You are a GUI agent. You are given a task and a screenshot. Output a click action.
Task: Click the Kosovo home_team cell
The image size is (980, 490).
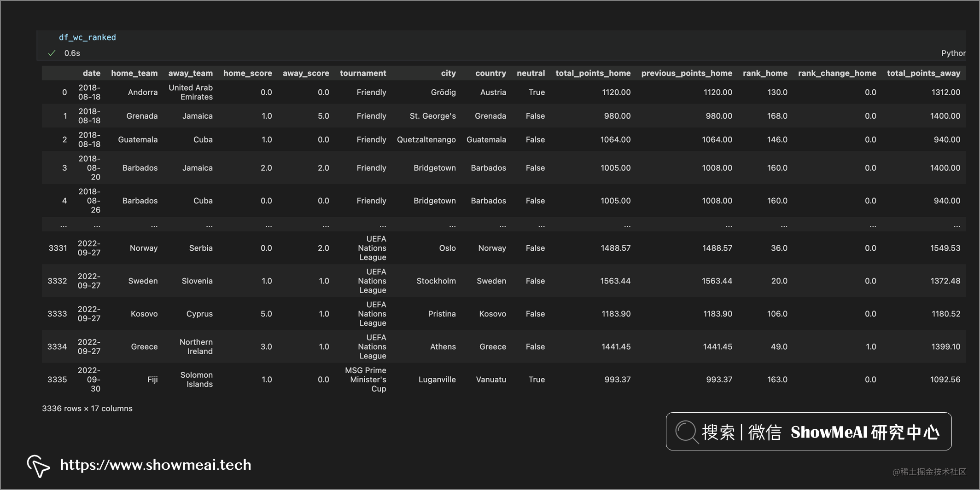click(x=144, y=314)
